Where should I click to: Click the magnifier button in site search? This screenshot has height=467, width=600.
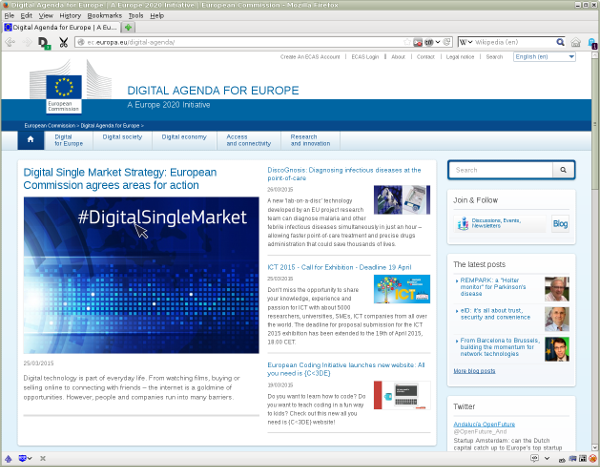[x=563, y=170]
